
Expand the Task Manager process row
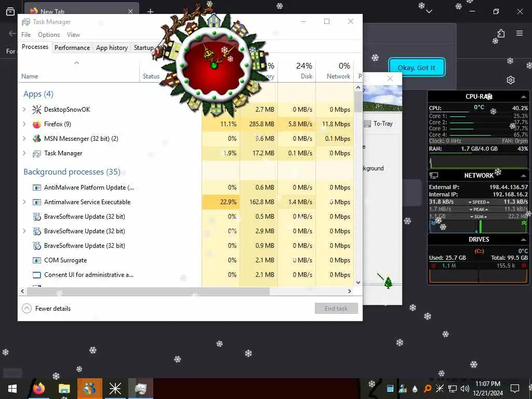[24, 153]
